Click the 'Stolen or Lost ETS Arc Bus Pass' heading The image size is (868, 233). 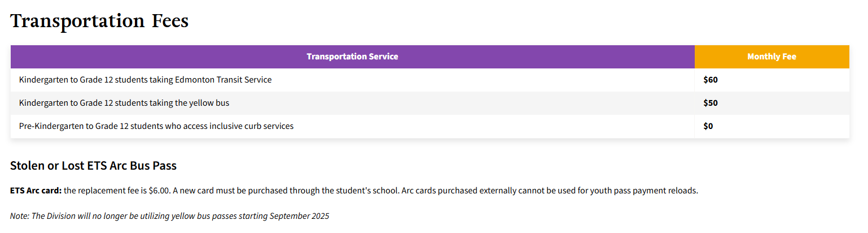(x=93, y=166)
